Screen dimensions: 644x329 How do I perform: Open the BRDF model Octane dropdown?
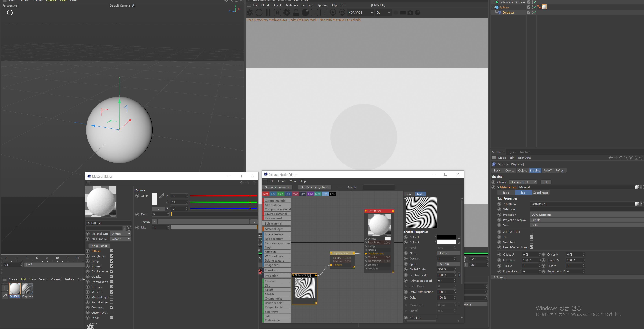[x=121, y=239]
